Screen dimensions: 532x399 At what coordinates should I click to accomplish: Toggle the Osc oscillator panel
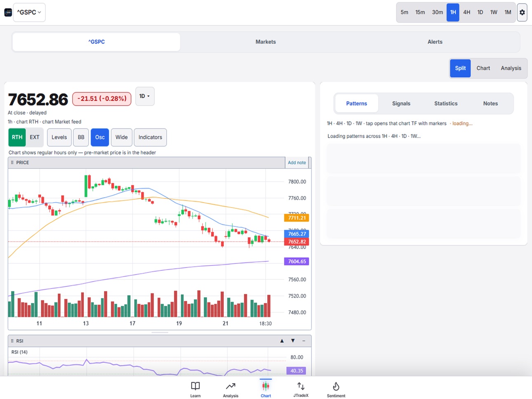click(100, 137)
